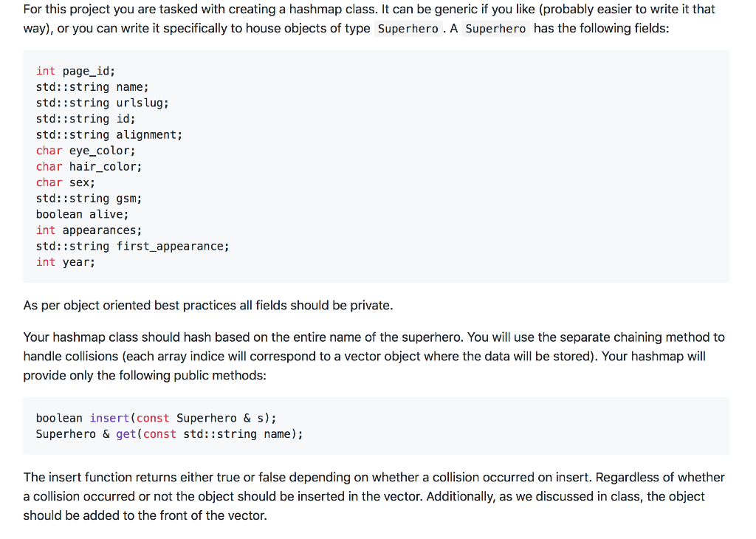Click the std::string alignment line
Viewport: 756px width, 539px height.
[109, 135]
